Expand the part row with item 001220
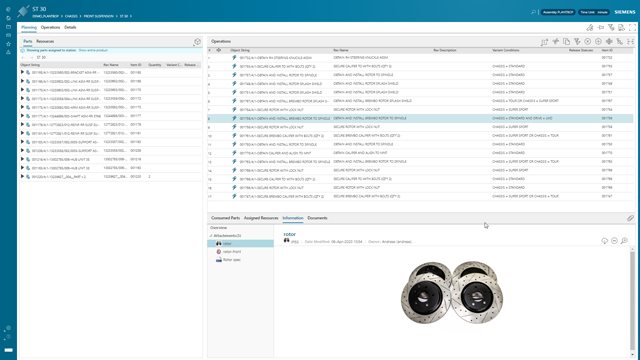Viewport: 640px width, 360px height. coord(22,176)
